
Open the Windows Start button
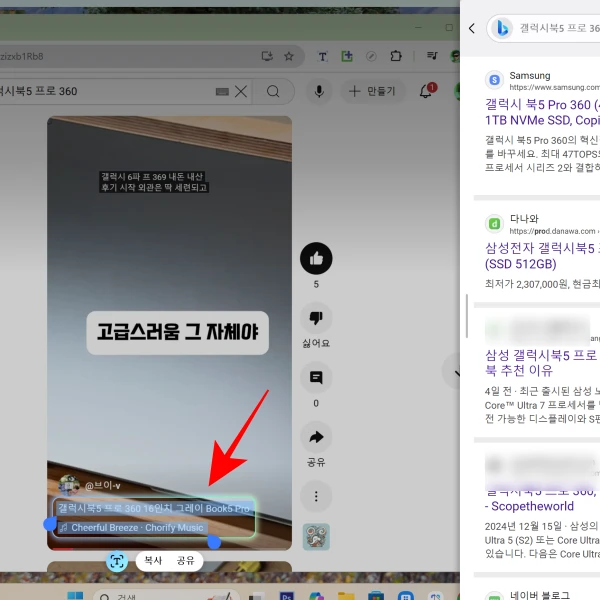[75, 595]
